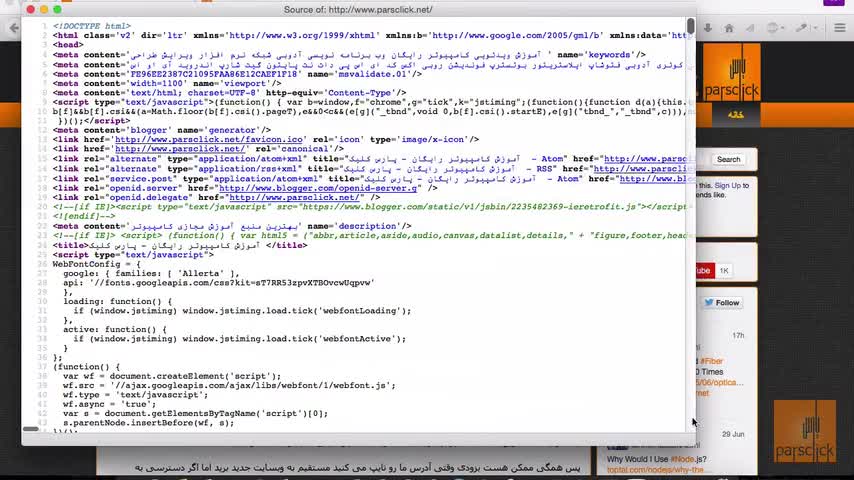Click the source window's horizontal scrollbar thumb

point(30,429)
